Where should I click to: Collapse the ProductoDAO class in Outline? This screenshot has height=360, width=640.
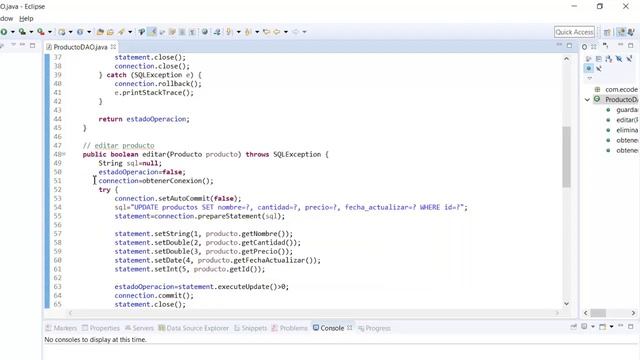point(587,100)
